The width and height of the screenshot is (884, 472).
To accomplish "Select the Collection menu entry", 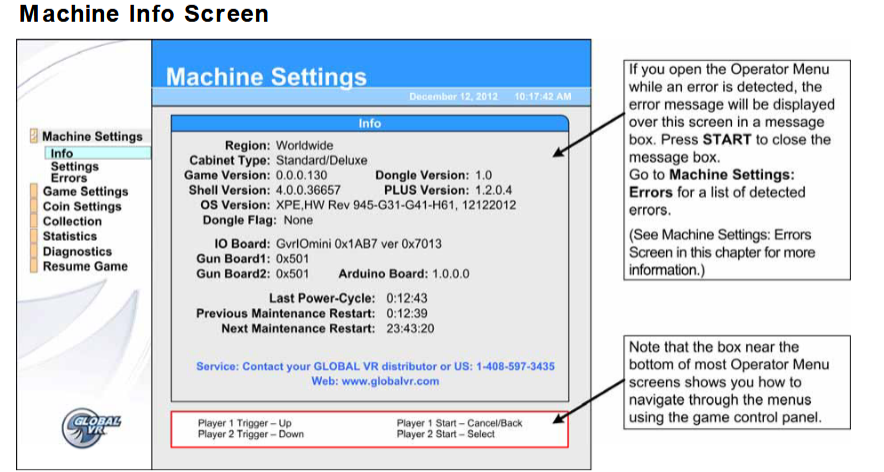I will tap(72, 221).
